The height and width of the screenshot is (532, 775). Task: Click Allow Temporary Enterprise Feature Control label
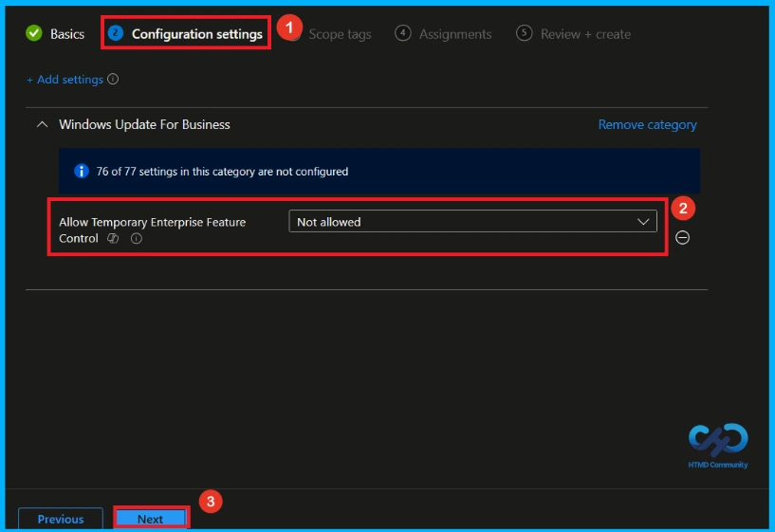click(x=152, y=230)
